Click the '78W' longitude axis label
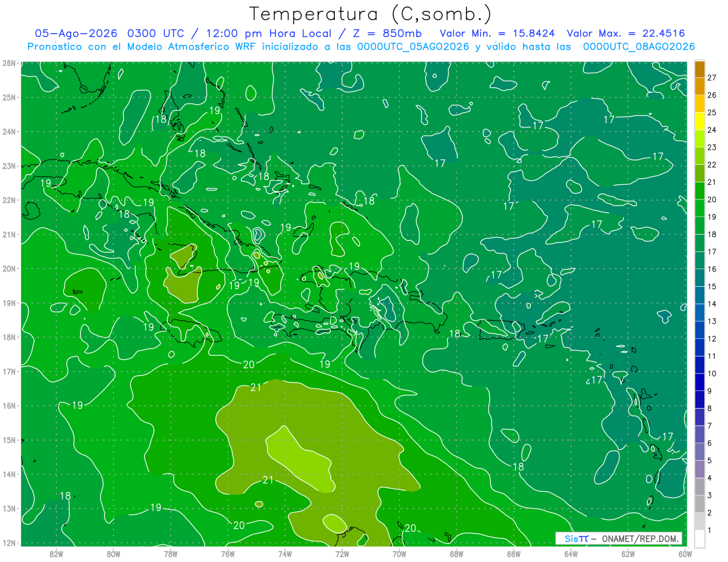 tap(170, 554)
